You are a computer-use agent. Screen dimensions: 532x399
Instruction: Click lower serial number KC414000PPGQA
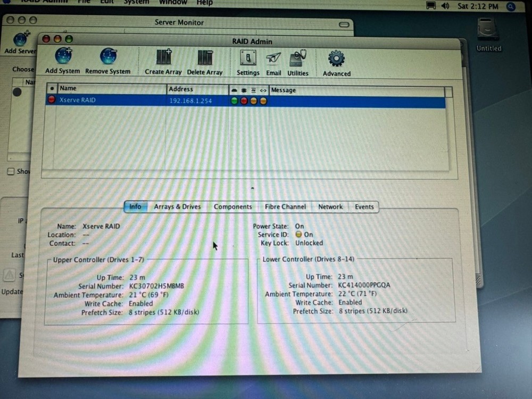pos(364,285)
